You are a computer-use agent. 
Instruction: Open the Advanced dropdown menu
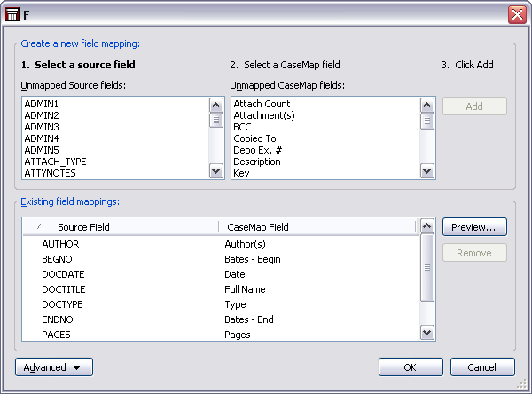click(53, 367)
